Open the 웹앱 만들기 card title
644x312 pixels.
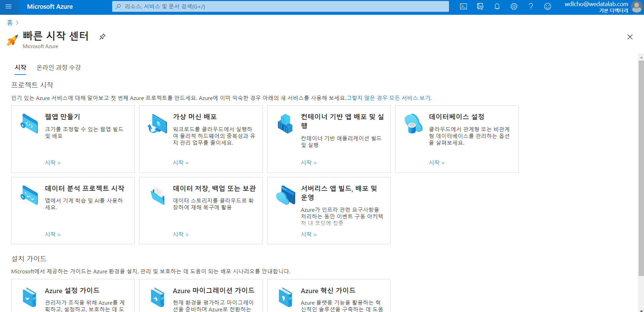[63, 117]
